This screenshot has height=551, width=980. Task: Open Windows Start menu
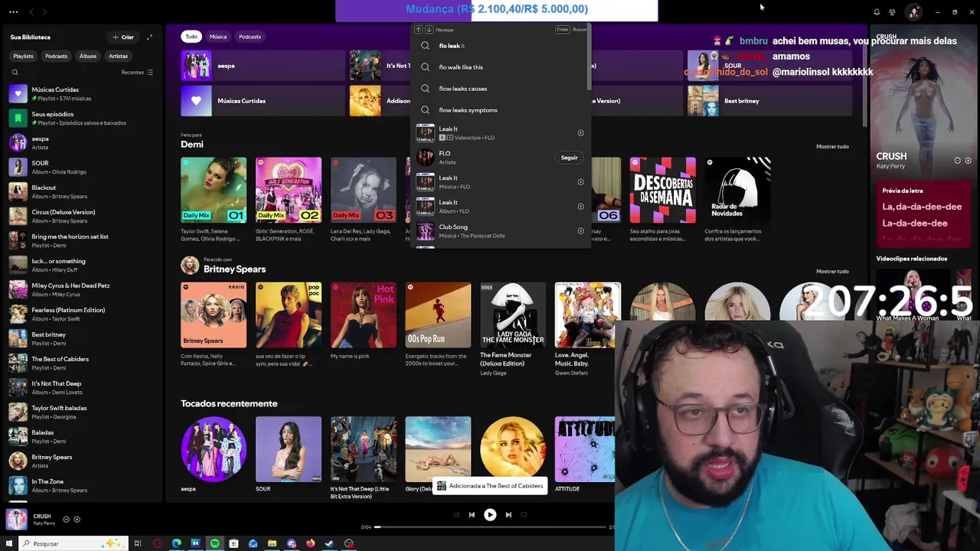pos(10,544)
